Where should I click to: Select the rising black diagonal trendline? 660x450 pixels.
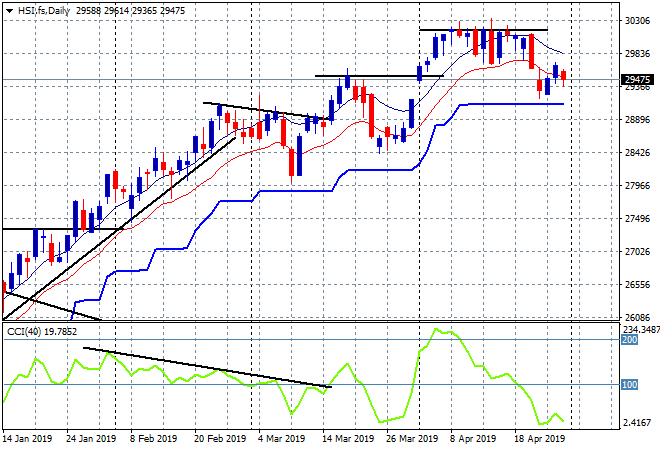pyautogui.click(x=119, y=228)
